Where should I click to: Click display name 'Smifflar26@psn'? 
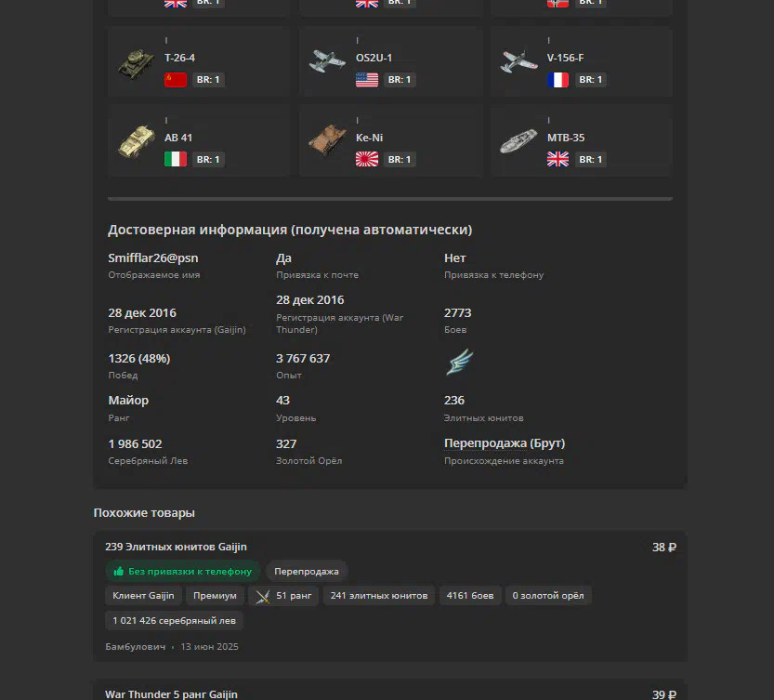coord(153,258)
